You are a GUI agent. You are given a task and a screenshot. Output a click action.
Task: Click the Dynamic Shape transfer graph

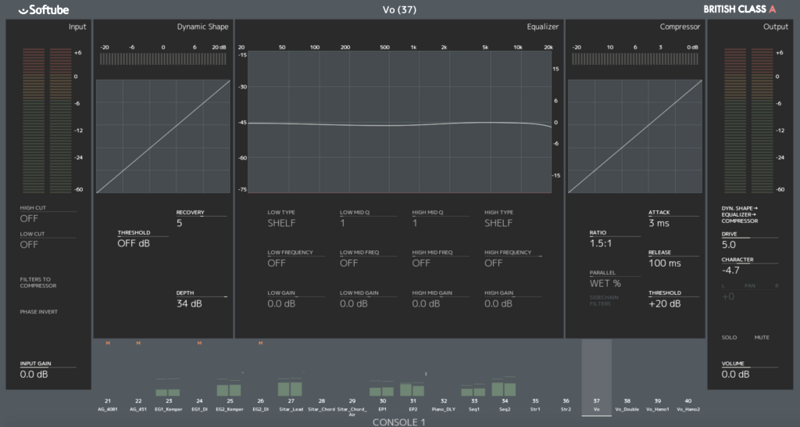point(163,136)
